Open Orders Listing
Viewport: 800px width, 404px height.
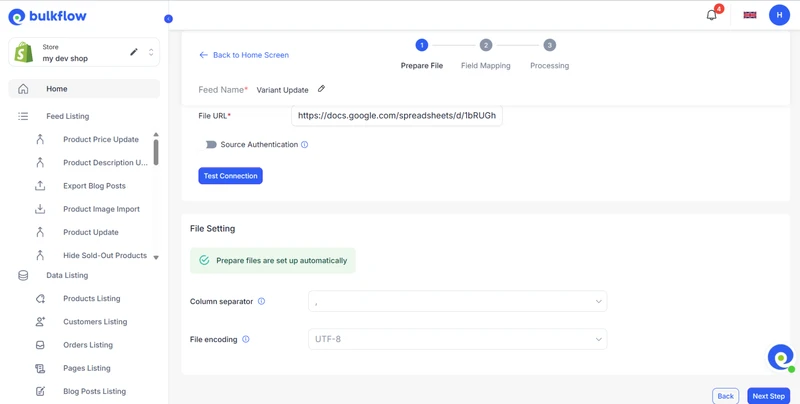88,345
